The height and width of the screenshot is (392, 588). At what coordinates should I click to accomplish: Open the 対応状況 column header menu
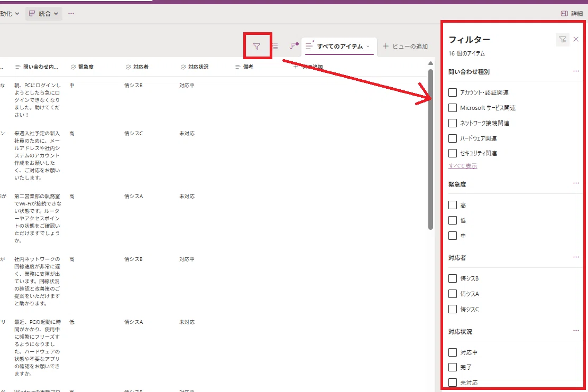coord(195,67)
